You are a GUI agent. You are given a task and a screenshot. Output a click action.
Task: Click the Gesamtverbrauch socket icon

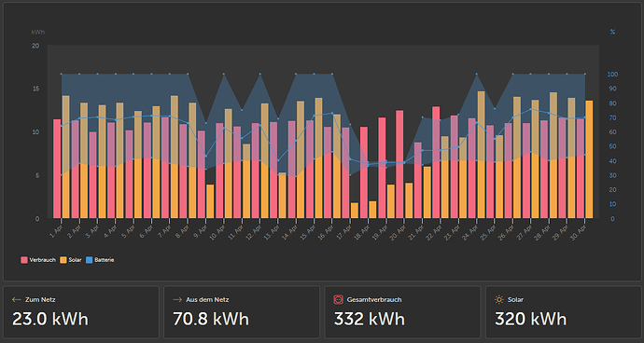point(338,299)
